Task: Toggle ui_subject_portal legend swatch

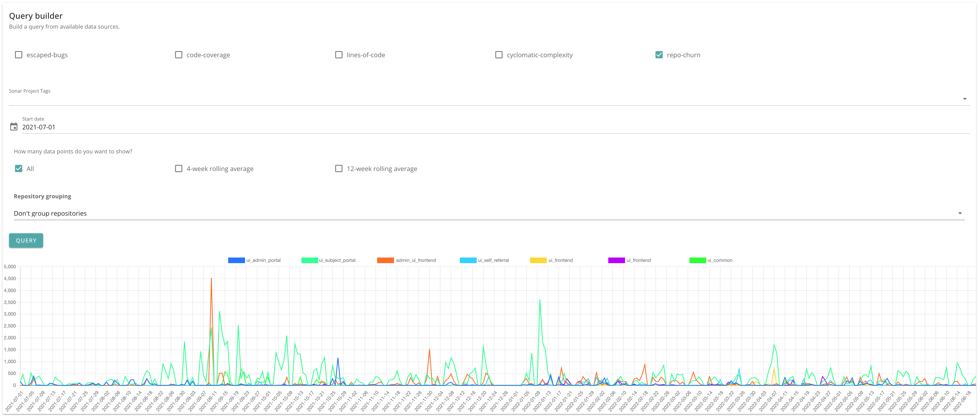Action: click(x=310, y=261)
